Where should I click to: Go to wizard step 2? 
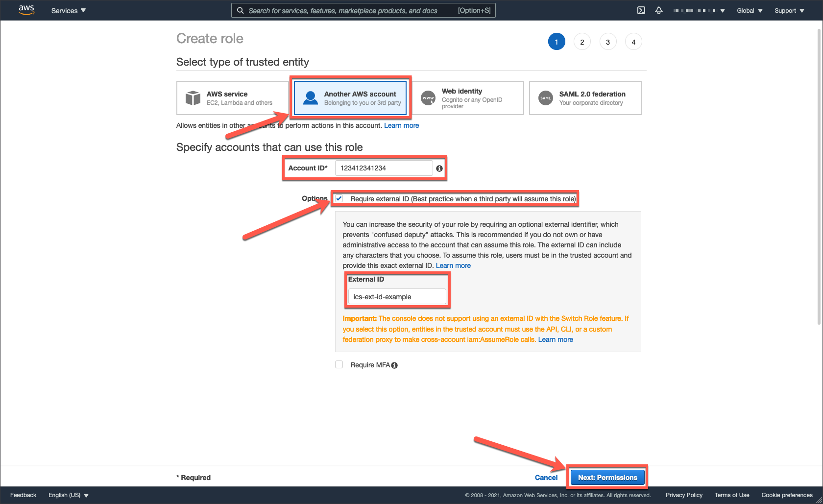(x=582, y=42)
